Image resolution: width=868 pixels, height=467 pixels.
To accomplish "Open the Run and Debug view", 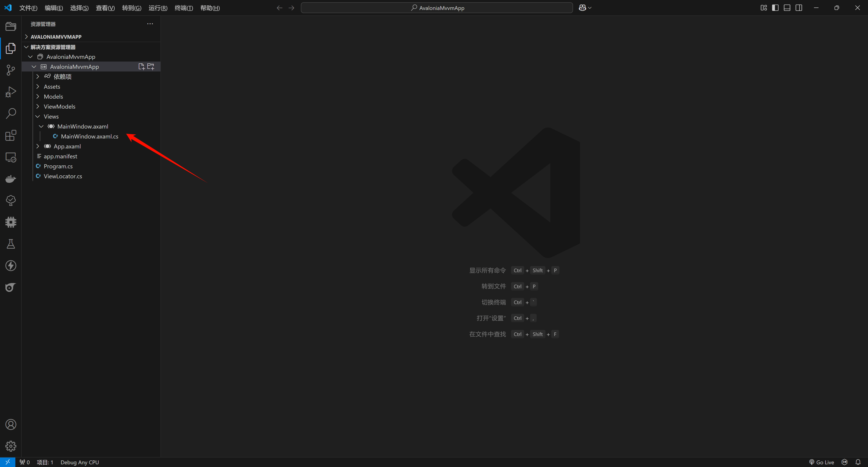I will click(x=11, y=92).
